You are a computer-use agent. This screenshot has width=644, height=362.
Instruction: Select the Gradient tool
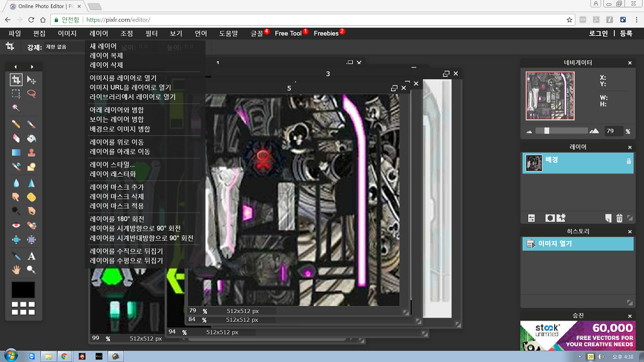coord(16,152)
